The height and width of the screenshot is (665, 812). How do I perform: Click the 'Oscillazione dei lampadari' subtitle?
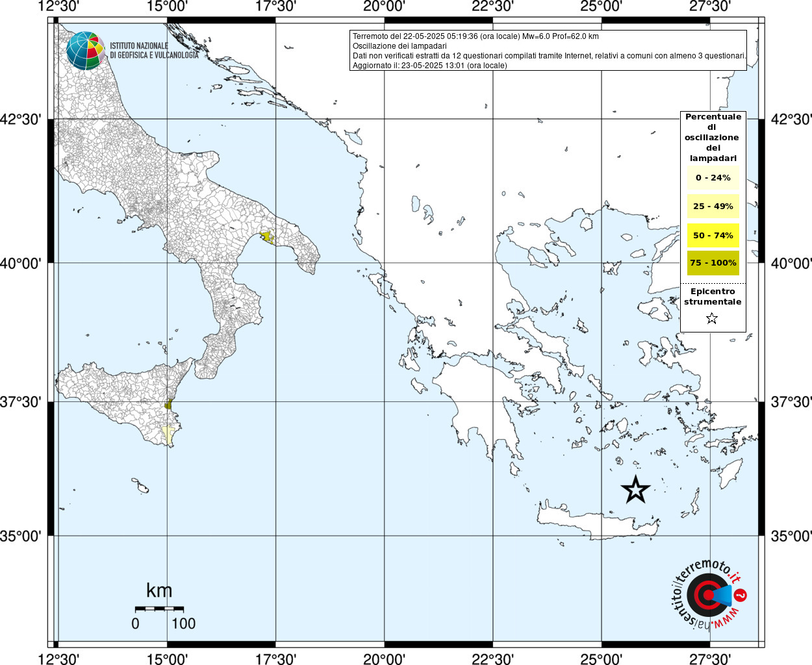(400, 46)
